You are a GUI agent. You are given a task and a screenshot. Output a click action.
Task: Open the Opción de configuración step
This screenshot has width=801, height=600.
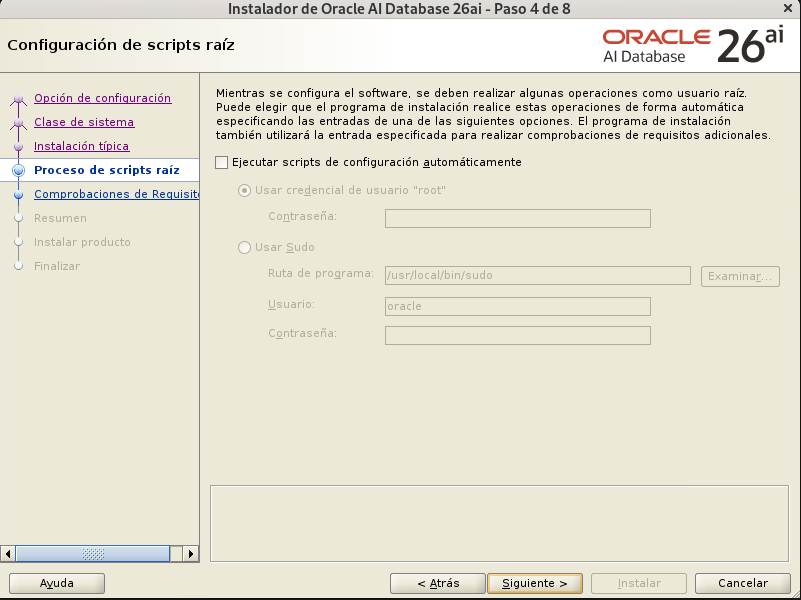102,98
